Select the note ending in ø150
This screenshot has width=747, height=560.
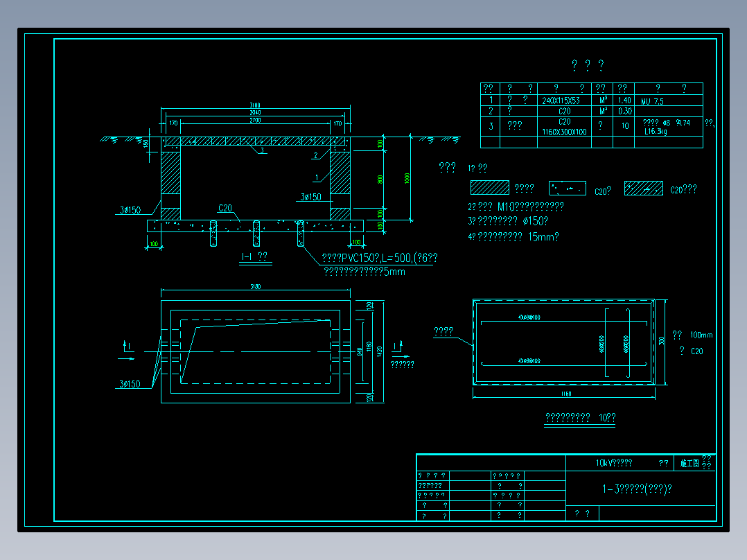509,221
